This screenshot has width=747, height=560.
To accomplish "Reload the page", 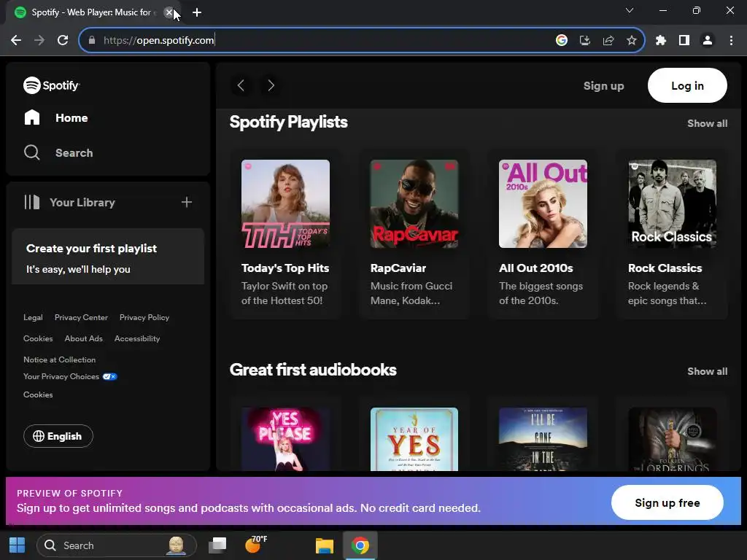I will [63, 41].
